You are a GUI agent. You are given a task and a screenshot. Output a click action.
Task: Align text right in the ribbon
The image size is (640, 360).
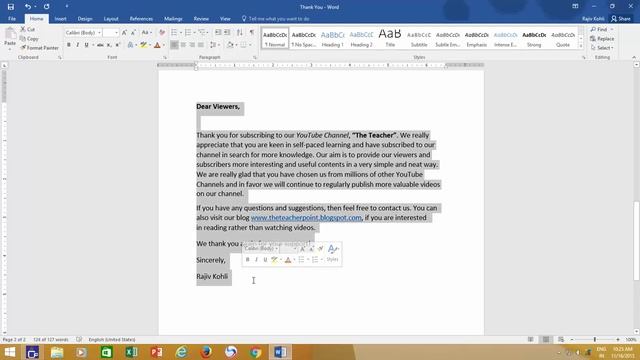point(192,45)
